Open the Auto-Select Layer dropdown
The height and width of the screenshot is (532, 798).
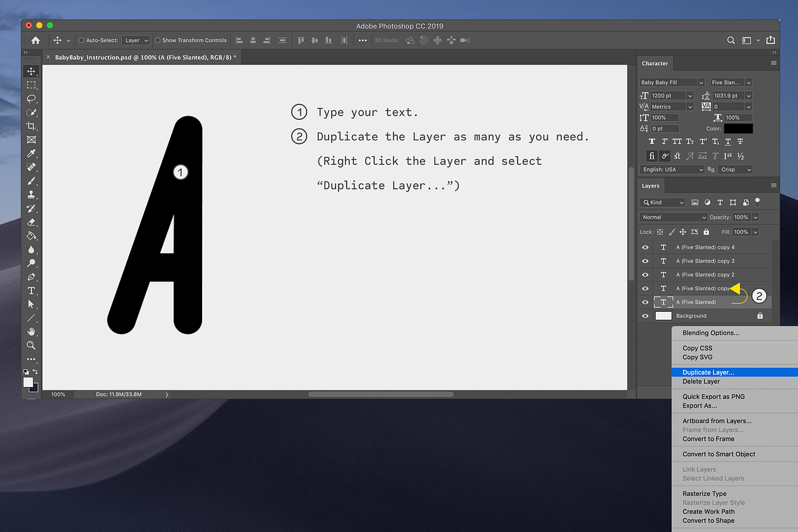click(x=136, y=41)
